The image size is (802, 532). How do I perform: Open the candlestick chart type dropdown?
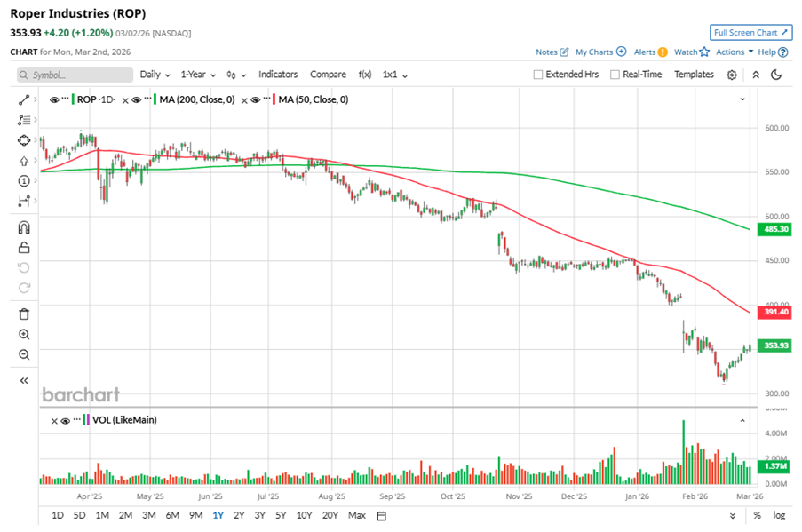click(x=235, y=75)
